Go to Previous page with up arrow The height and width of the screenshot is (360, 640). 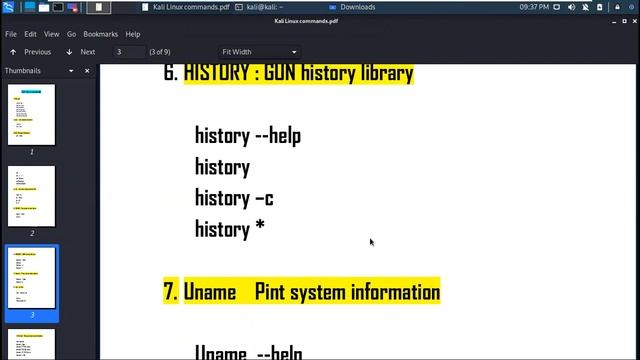13,52
